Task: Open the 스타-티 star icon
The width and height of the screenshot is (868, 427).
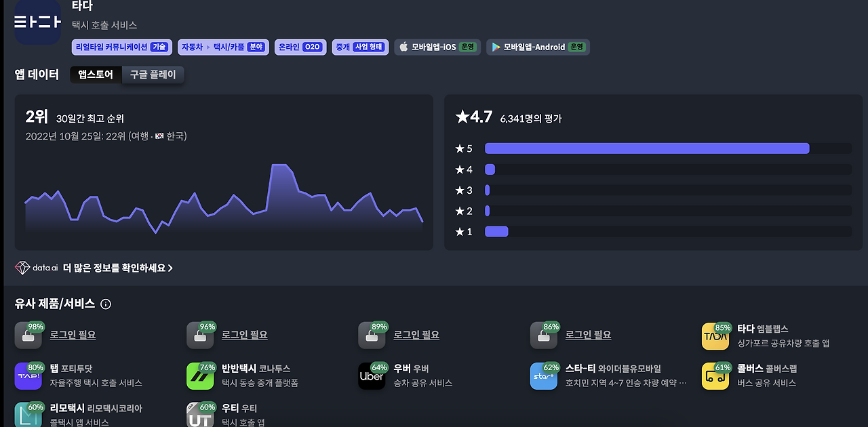Action: tap(543, 376)
